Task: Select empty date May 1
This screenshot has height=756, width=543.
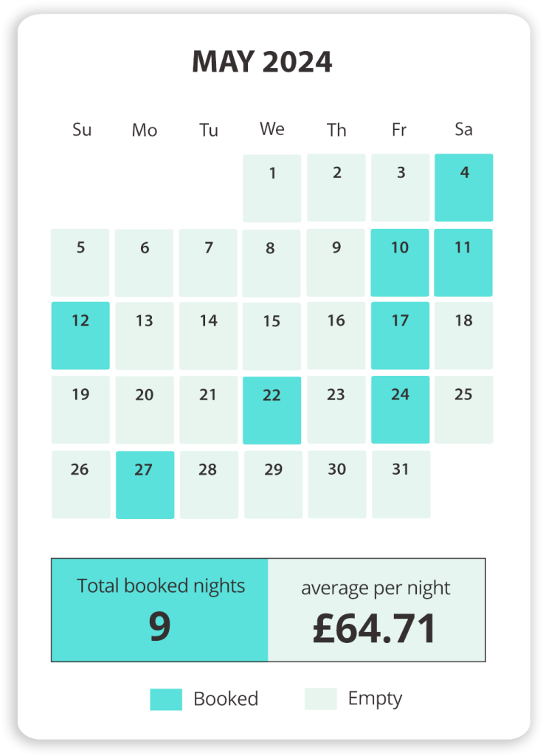Action: point(271,188)
